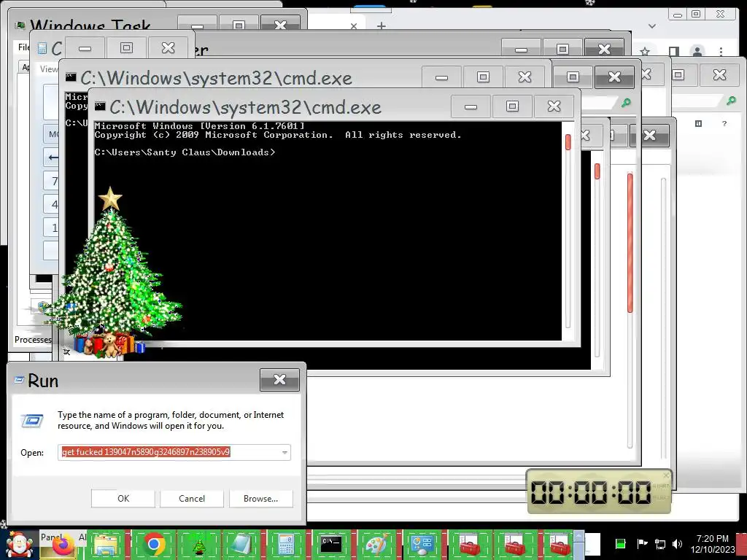
Task: Open Paint from the taskbar
Action: [x=376, y=545]
